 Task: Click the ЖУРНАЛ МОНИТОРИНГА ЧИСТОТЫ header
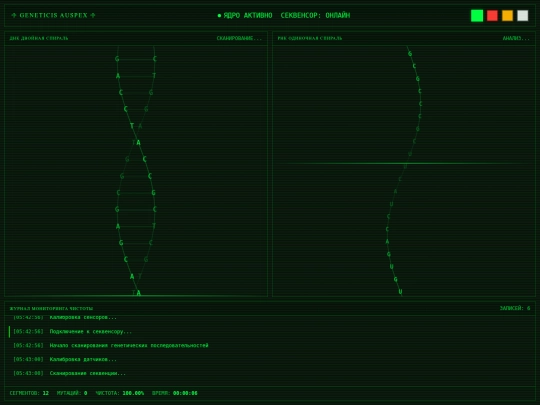pyautogui.click(x=51, y=308)
